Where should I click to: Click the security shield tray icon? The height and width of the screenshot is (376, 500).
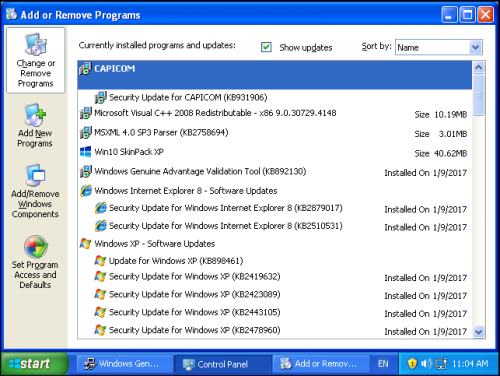click(412, 363)
